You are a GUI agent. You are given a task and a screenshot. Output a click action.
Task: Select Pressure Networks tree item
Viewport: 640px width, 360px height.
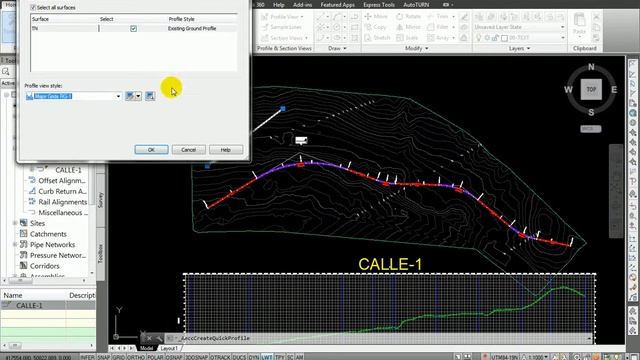click(58, 255)
